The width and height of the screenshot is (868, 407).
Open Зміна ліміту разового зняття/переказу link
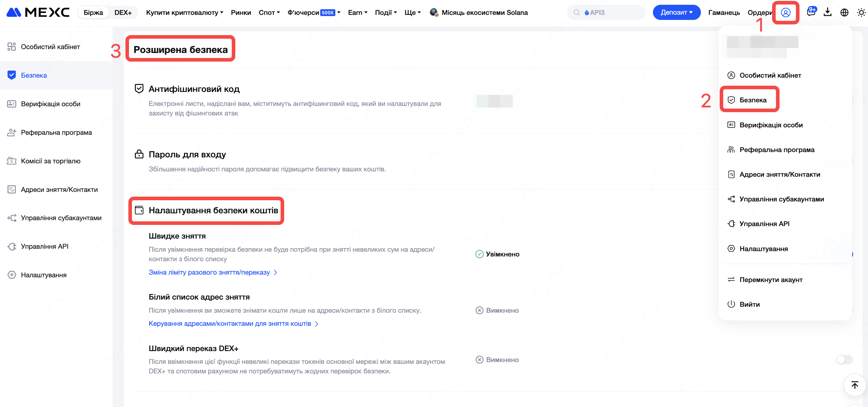coord(213,272)
